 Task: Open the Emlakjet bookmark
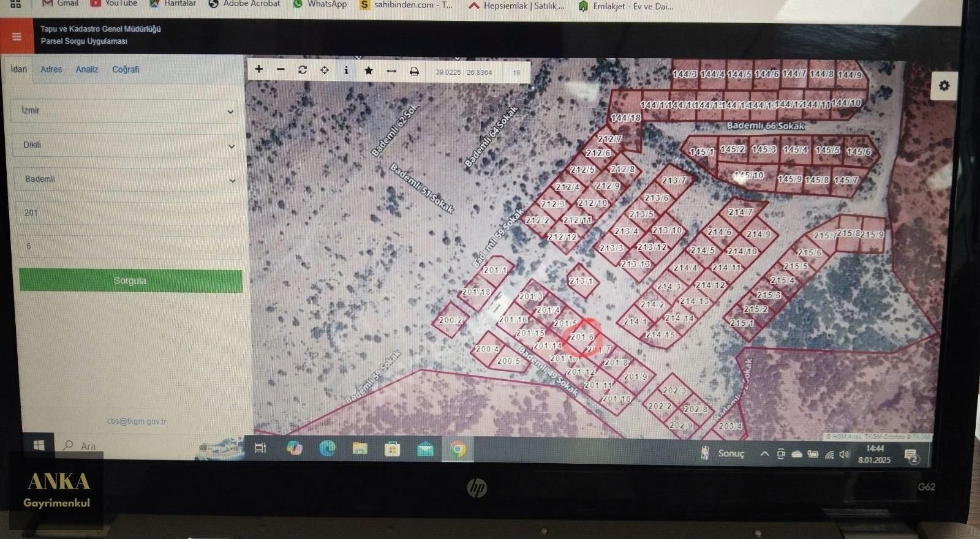pyautogui.click(x=625, y=6)
